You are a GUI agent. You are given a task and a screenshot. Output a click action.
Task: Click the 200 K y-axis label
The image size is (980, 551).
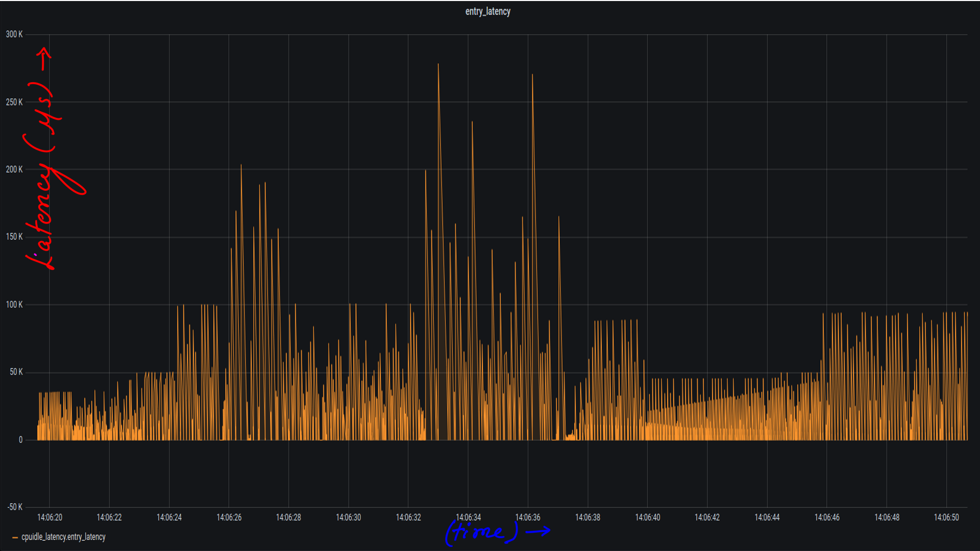tap(14, 169)
